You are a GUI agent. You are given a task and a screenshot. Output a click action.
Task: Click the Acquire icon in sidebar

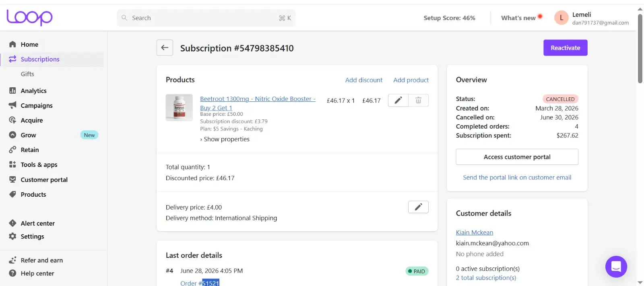12,120
